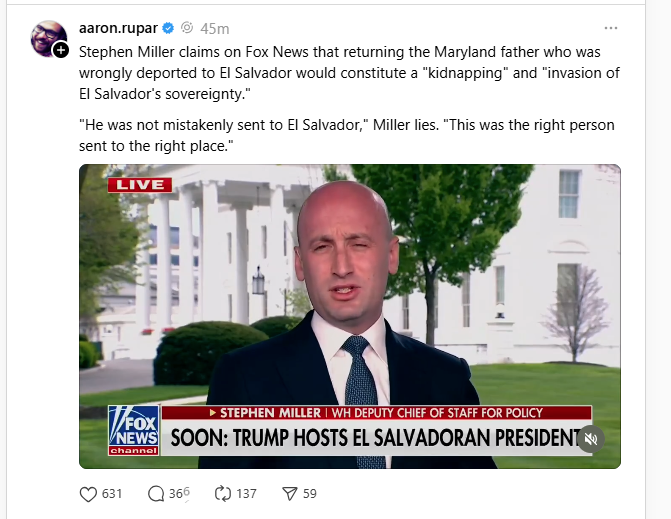
Task: Open aaron.rupar's profile picture
Action: (x=48, y=38)
